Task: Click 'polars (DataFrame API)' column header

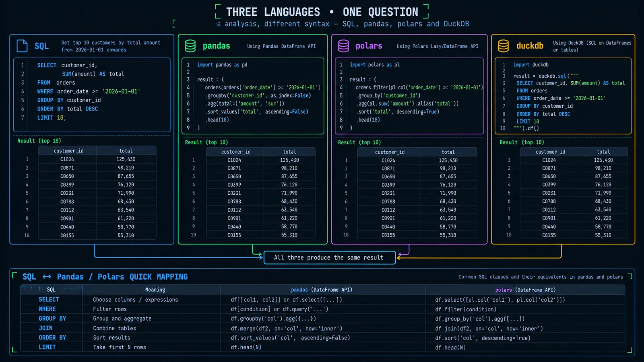Action: click(x=525, y=290)
